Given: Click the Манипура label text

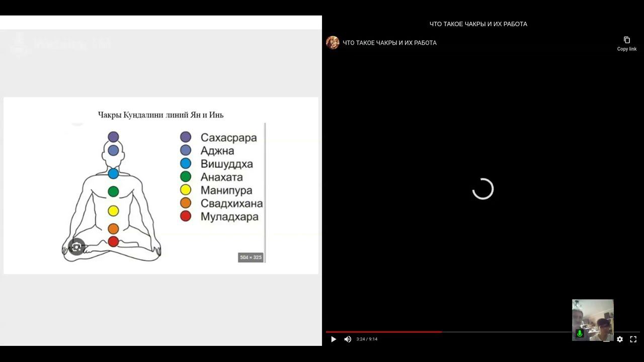Looking at the screenshot, I should 226,191.
